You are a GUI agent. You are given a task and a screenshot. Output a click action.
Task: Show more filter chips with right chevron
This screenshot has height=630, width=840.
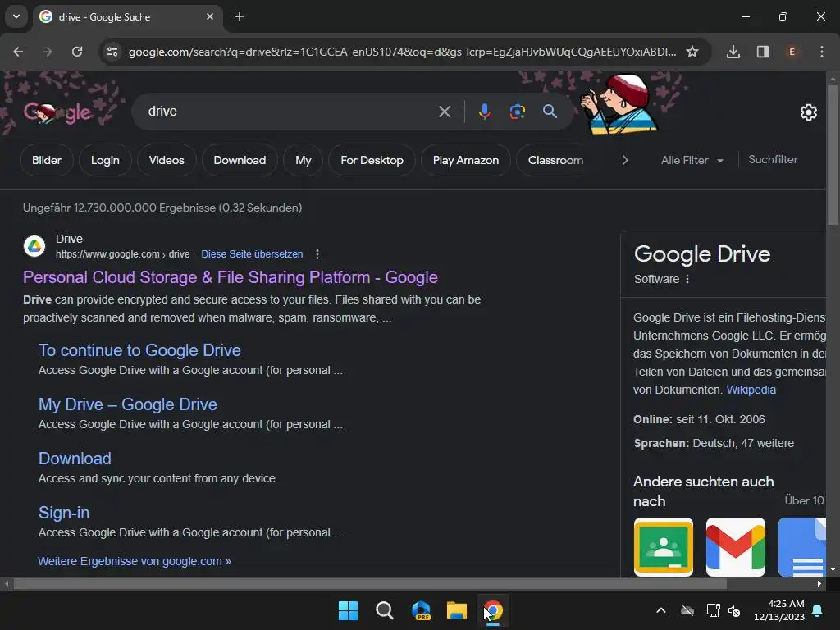click(624, 160)
